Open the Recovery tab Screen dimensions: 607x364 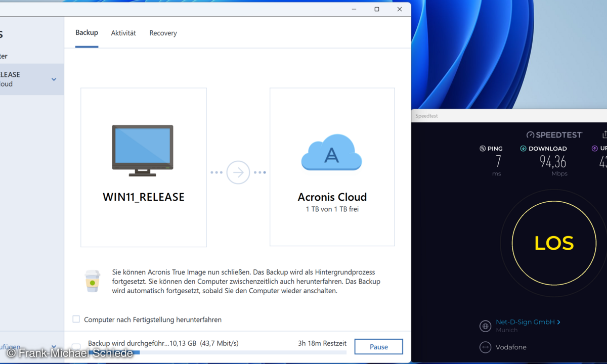click(x=163, y=32)
